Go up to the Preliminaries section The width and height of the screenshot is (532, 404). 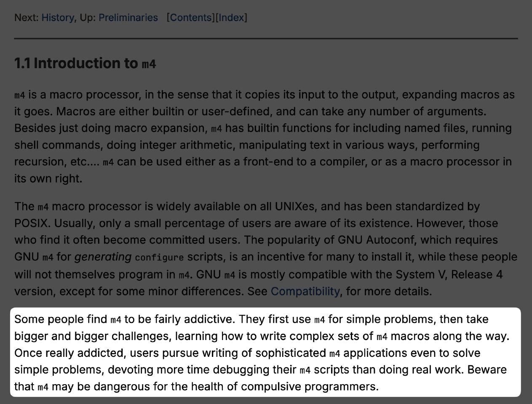point(128,18)
